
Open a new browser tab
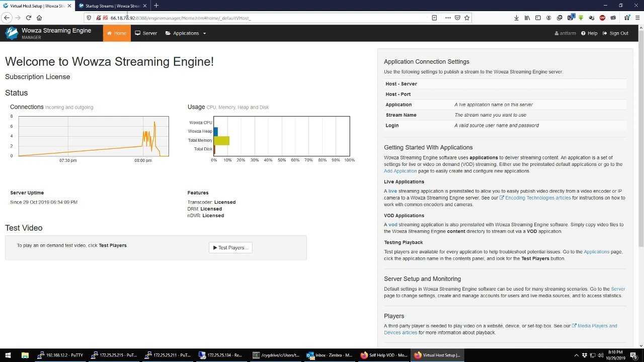[x=156, y=6]
